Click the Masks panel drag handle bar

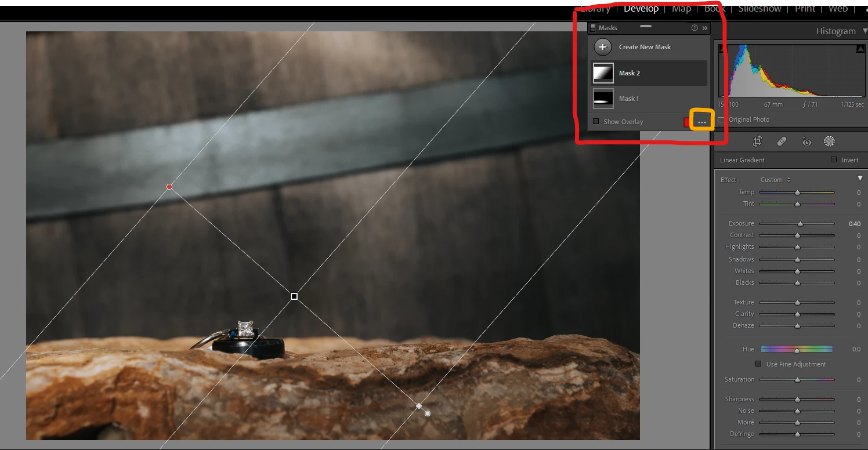(x=646, y=27)
